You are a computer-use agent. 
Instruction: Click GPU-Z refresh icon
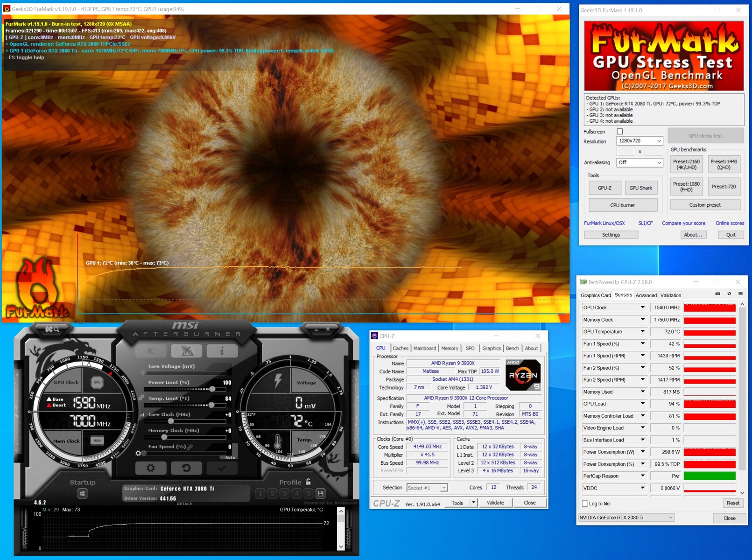(729, 294)
